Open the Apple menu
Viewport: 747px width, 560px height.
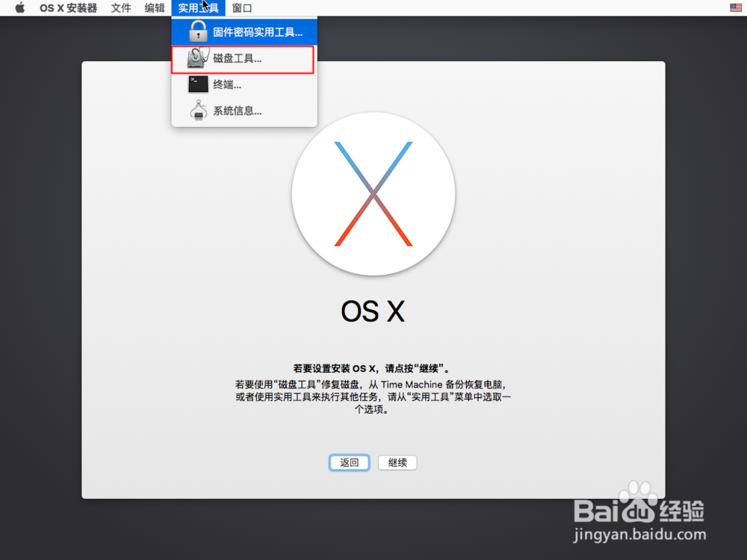pos(20,8)
